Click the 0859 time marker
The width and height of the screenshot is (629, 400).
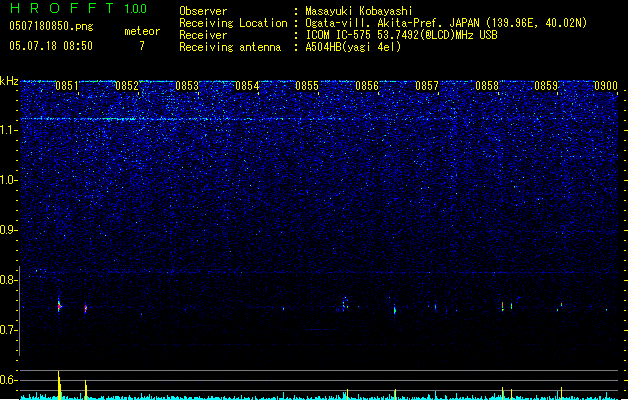(x=546, y=86)
